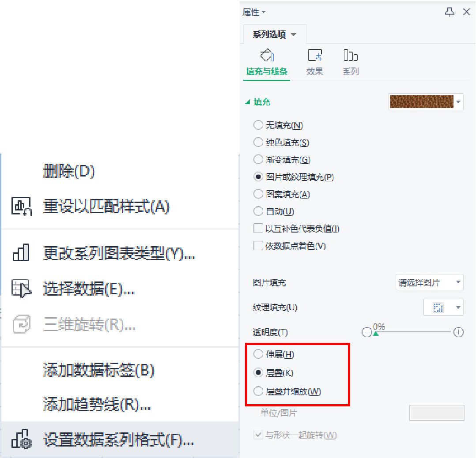Click the minus button to decrease transparency

tap(366, 332)
